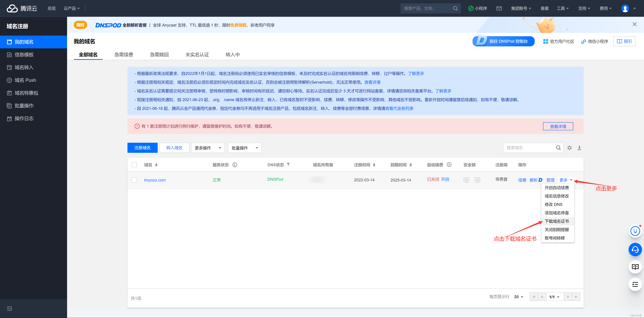
Task: Open the user avatar account menu
Action: pyautogui.click(x=625, y=8)
